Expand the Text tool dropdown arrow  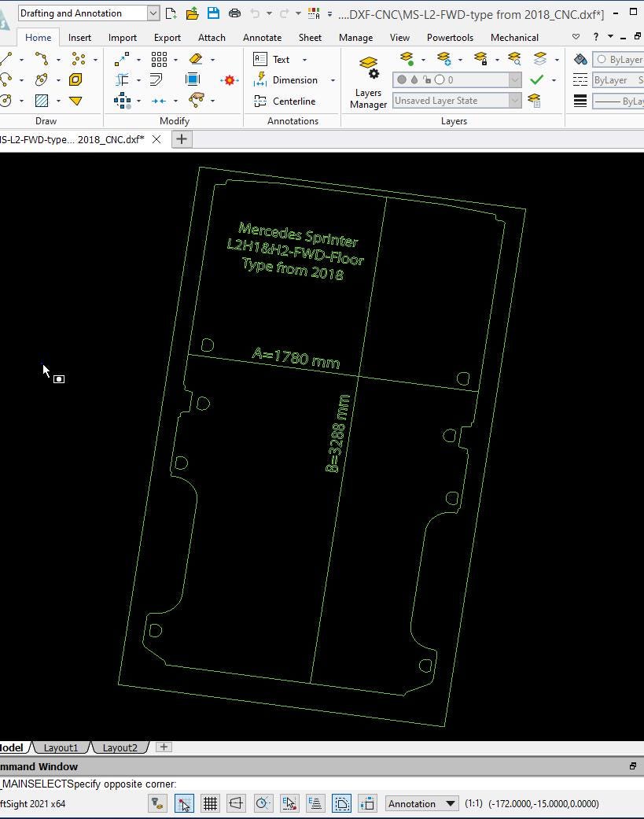[305, 60]
